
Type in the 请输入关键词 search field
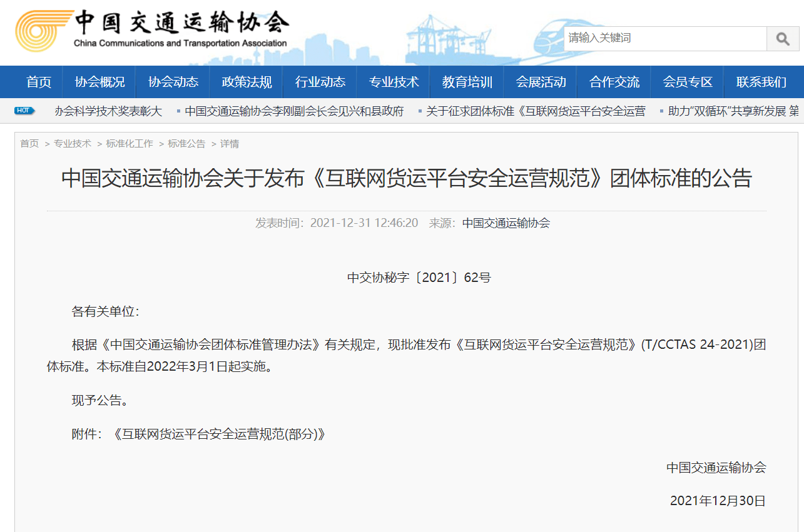pyautogui.click(x=664, y=39)
